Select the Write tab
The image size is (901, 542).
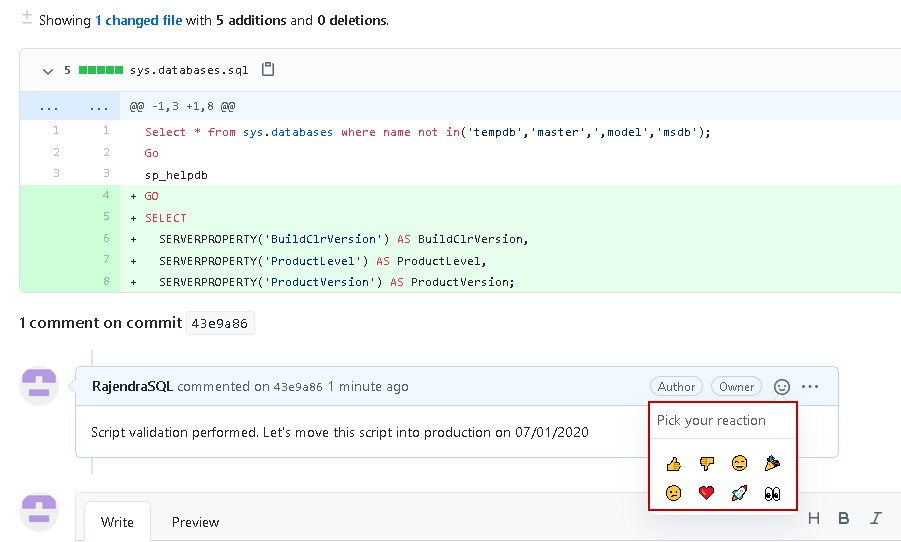117,522
